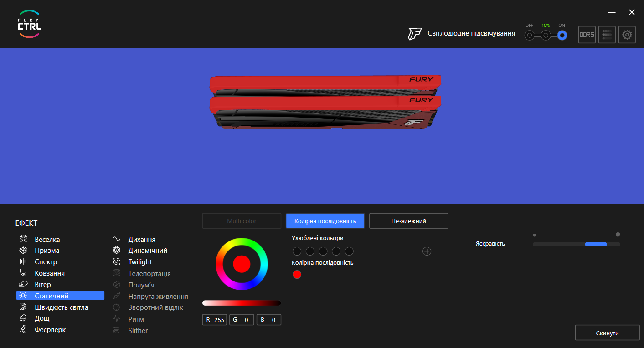
Task: Focus the R value field showing 255
Action: point(215,320)
